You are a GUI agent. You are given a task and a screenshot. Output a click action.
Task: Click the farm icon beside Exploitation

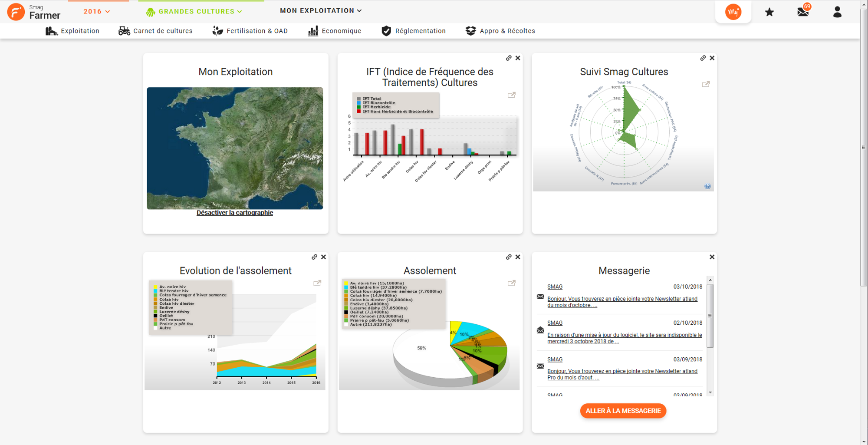[x=52, y=31]
